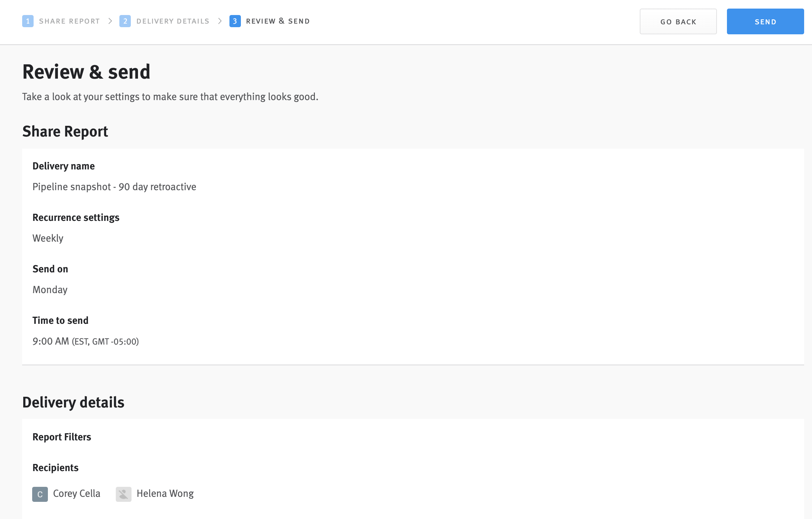Toggle the Weekly recurrence setting
This screenshot has height=519, width=812.
pyautogui.click(x=48, y=238)
